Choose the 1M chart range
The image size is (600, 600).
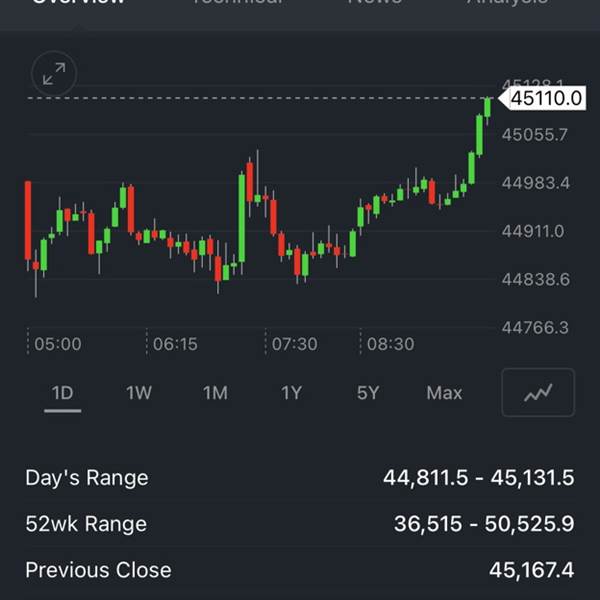tap(215, 393)
